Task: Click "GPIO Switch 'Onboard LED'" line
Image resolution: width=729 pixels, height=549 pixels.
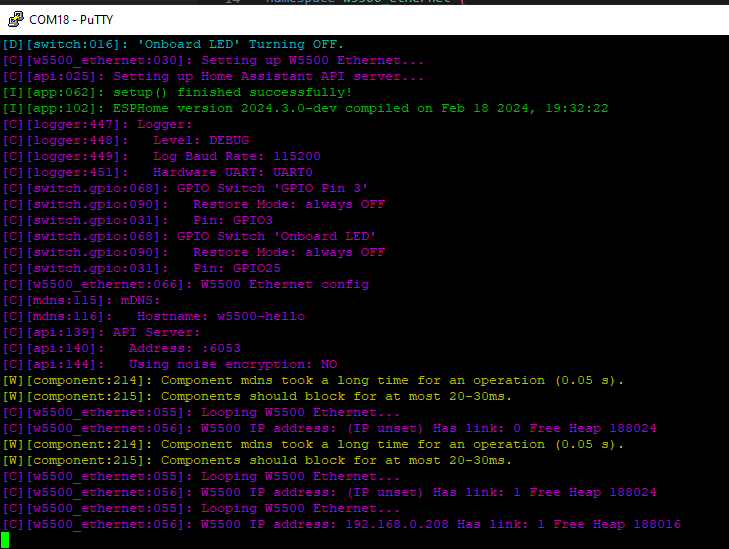Action: pos(189,237)
